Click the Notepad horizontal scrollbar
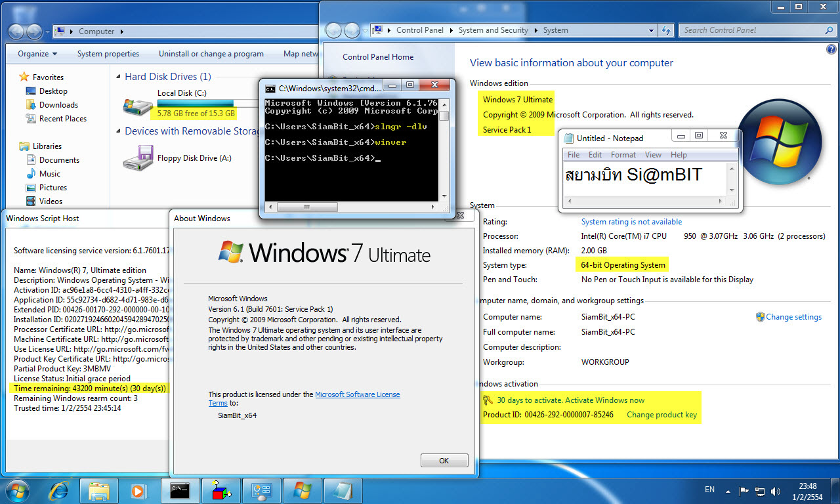The height and width of the screenshot is (504, 840). (645, 201)
